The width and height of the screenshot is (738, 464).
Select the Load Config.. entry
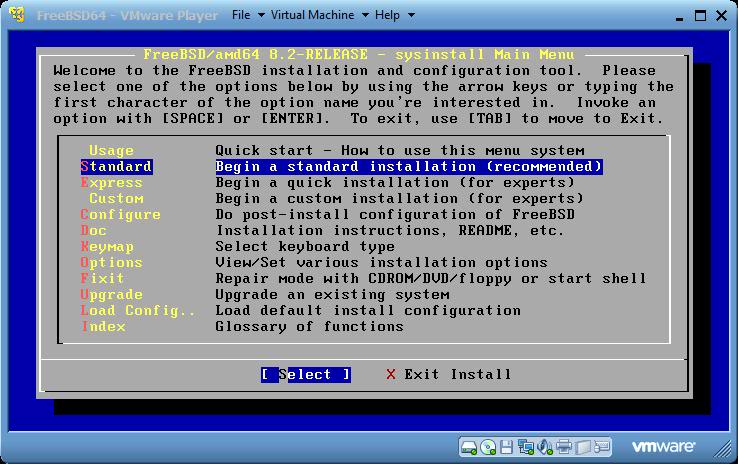point(138,311)
